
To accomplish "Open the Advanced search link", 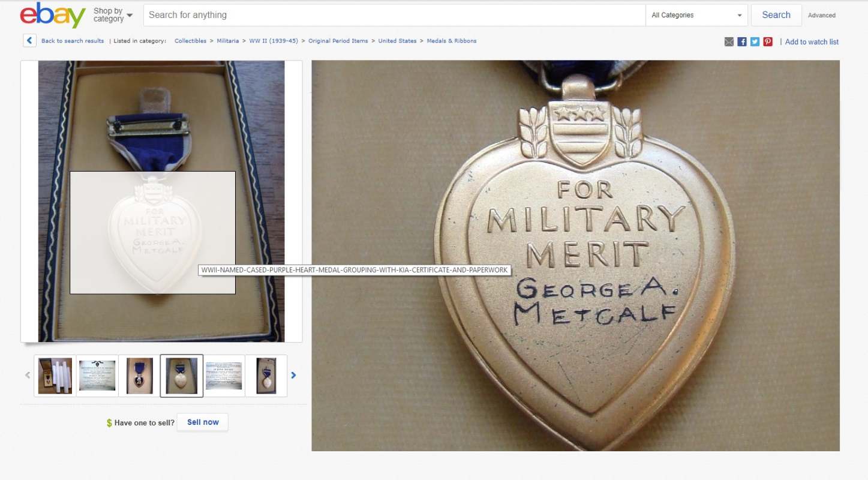I will click(x=822, y=16).
